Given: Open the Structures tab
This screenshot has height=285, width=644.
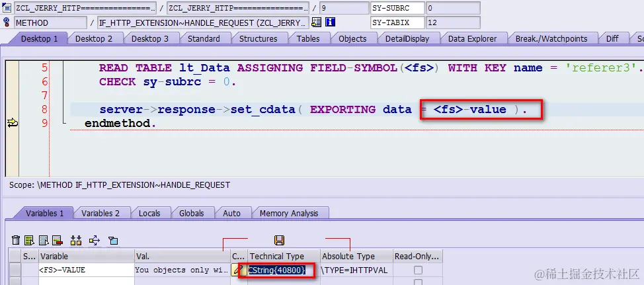Looking at the screenshot, I should pos(258,38).
